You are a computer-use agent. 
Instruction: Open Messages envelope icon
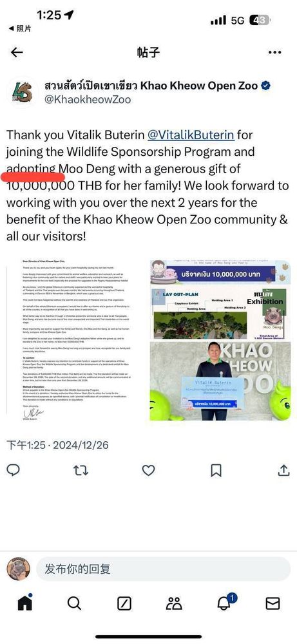(x=273, y=603)
